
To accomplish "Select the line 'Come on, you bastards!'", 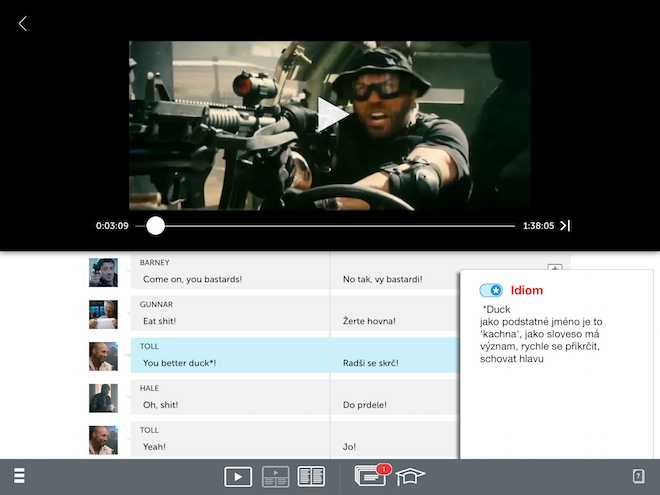I will pos(192,279).
